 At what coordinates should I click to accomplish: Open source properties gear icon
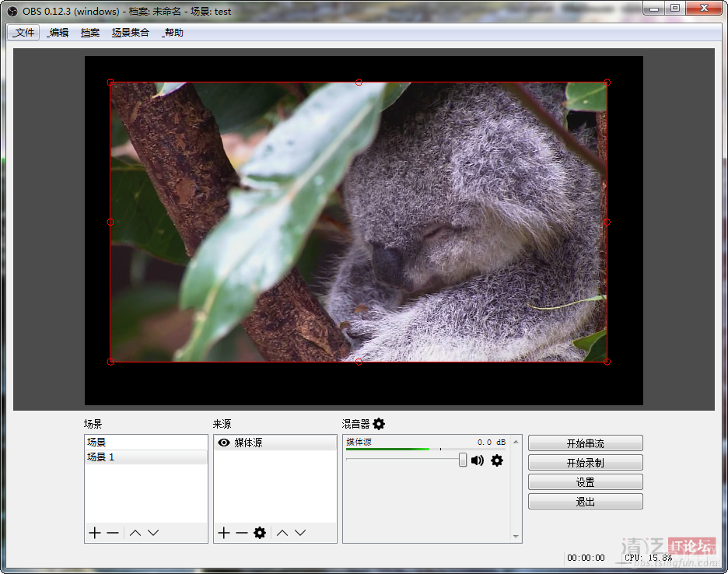(x=260, y=533)
